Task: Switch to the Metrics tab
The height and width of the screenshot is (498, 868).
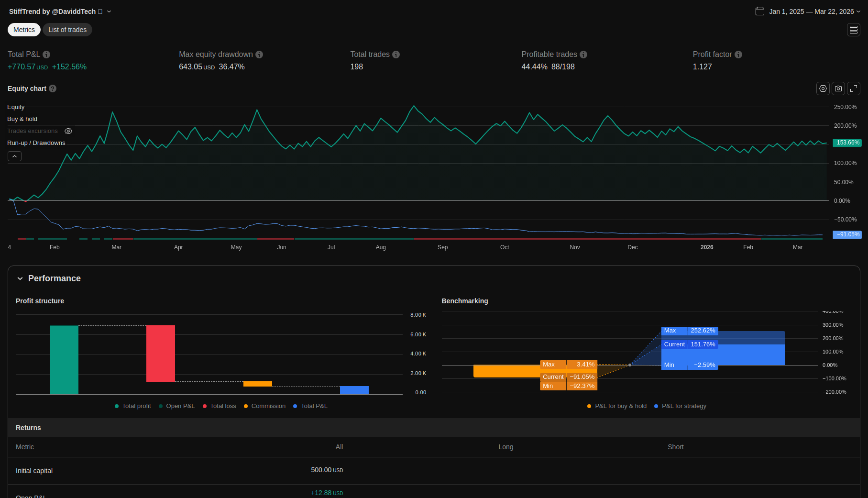Action: pyautogui.click(x=24, y=30)
